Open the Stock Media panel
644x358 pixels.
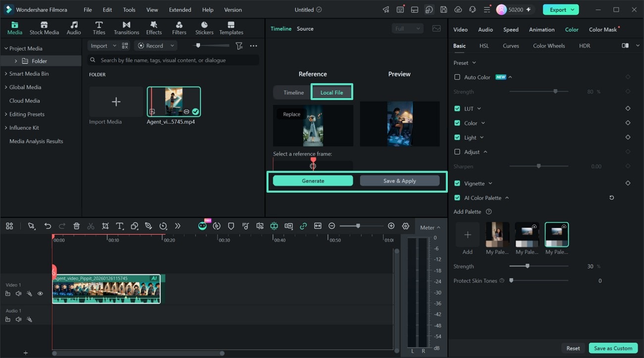(44, 28)
